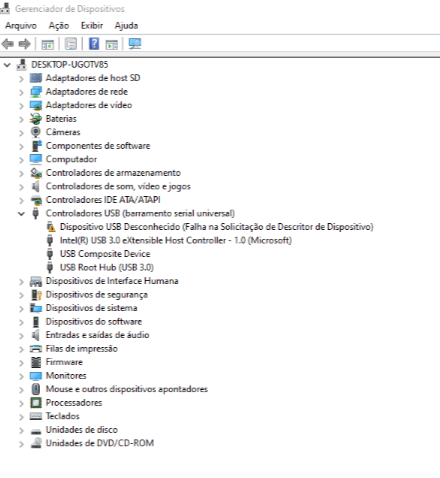Click the Adaptadores de host SD icon
This screenshot has width=440, height=478.
pyautogui.click(x=36, y=78)
